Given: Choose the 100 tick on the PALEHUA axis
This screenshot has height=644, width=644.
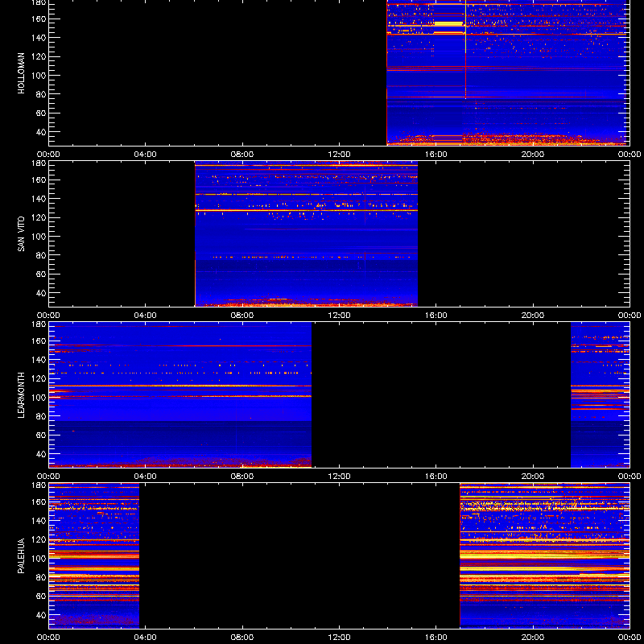Looking at the screenshot, I should [39, 559].
